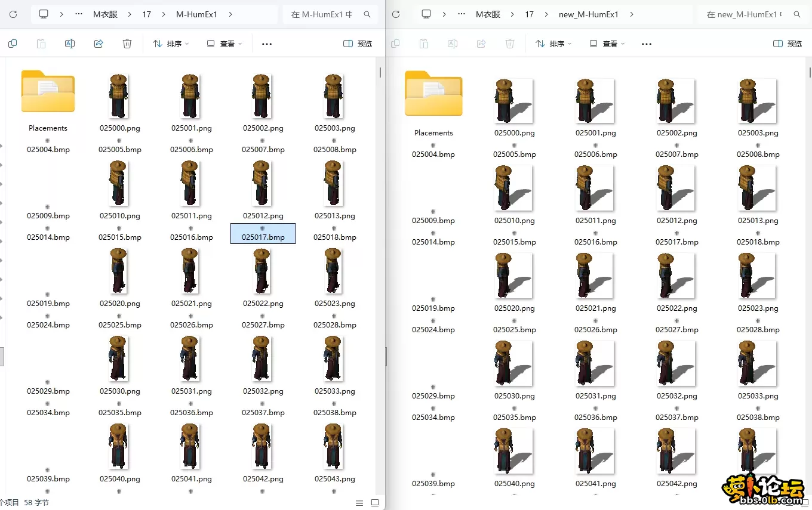Image resolution: width=812 pixels, height=510 pixels.
Task: Select 025030.png thumbnail in right window
Action: coord(514,364)
